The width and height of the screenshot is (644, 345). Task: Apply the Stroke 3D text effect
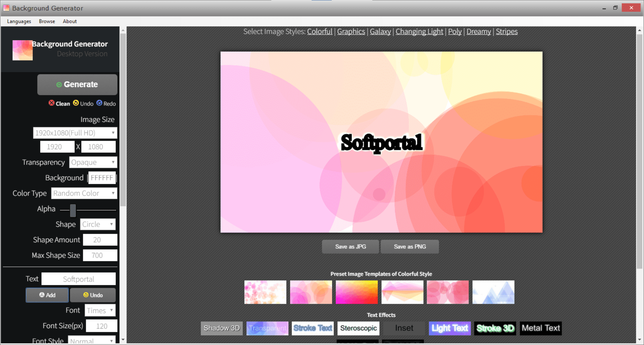[x=495, y=328]
